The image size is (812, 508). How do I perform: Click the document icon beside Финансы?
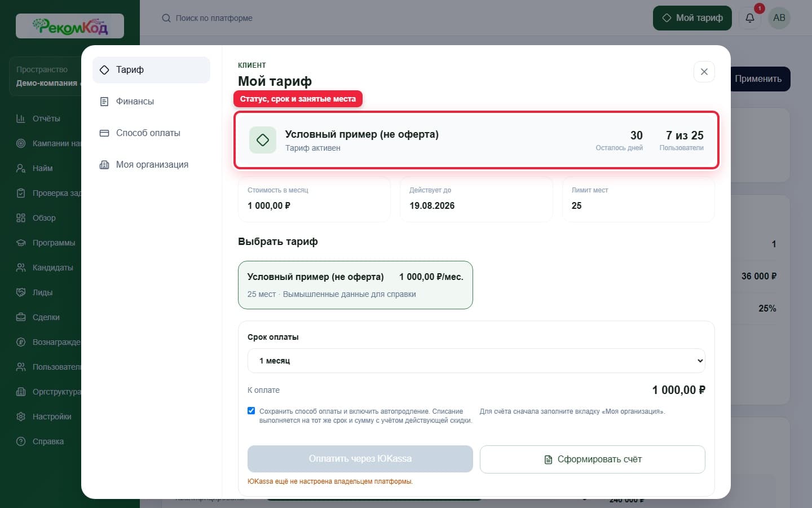tap(104, 102)
